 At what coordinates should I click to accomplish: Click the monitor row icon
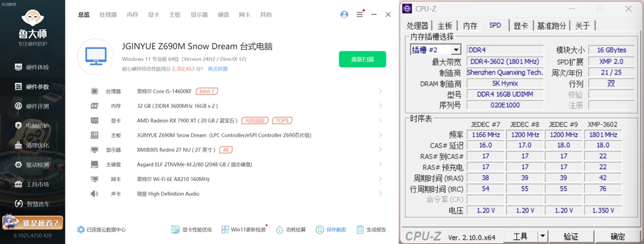click(94, 149)
